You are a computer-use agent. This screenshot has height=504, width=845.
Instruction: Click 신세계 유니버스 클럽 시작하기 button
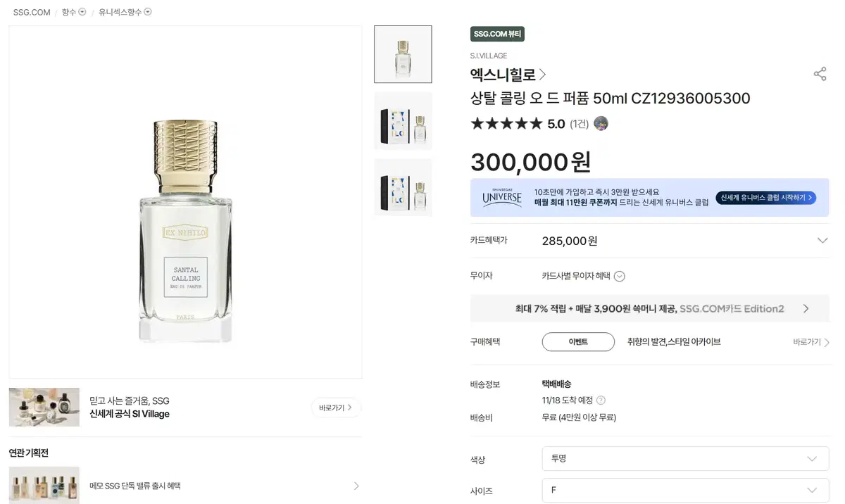[765, 198]
